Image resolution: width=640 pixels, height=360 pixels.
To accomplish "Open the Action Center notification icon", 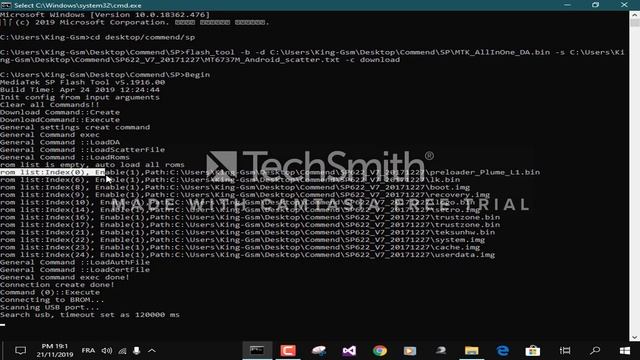I will click(x=20, y=351).
